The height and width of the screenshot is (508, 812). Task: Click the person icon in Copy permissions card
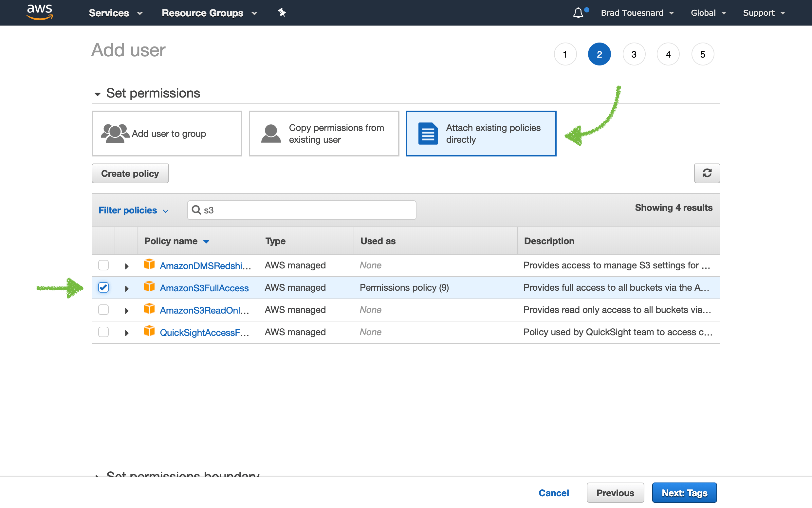point(271,134)
